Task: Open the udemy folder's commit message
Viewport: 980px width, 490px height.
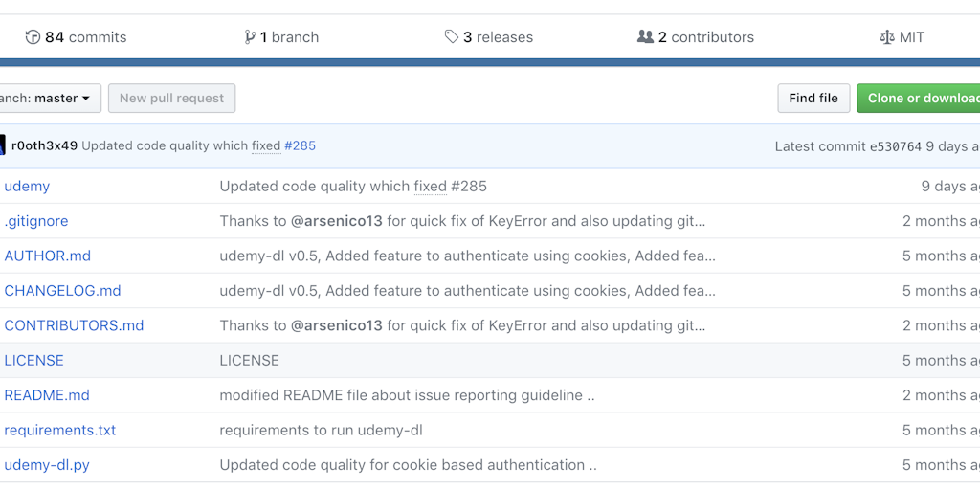Action: (x=353, y=187)
